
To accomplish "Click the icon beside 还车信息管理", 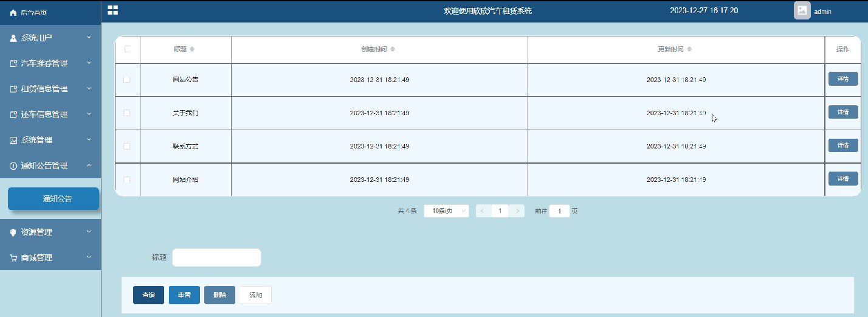I will click(x=13, y=114).
